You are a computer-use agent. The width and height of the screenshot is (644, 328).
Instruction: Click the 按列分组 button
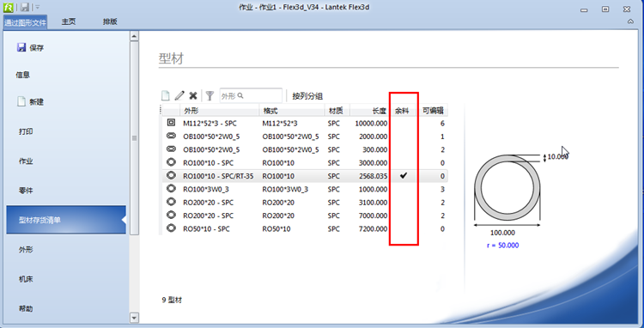pyautogui.click(x=307, y=96)
